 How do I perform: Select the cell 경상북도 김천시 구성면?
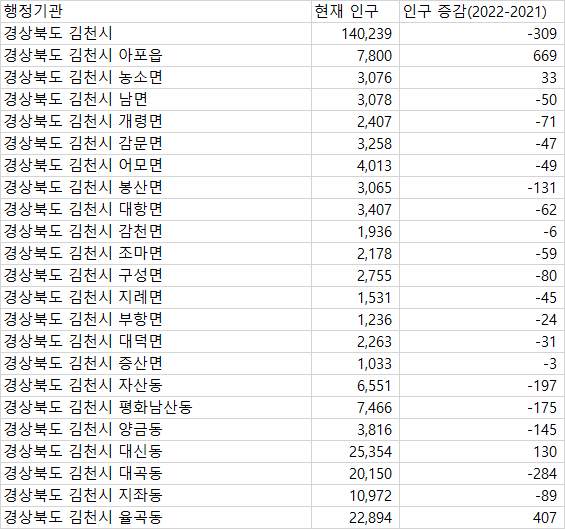(x=156, y=275)
